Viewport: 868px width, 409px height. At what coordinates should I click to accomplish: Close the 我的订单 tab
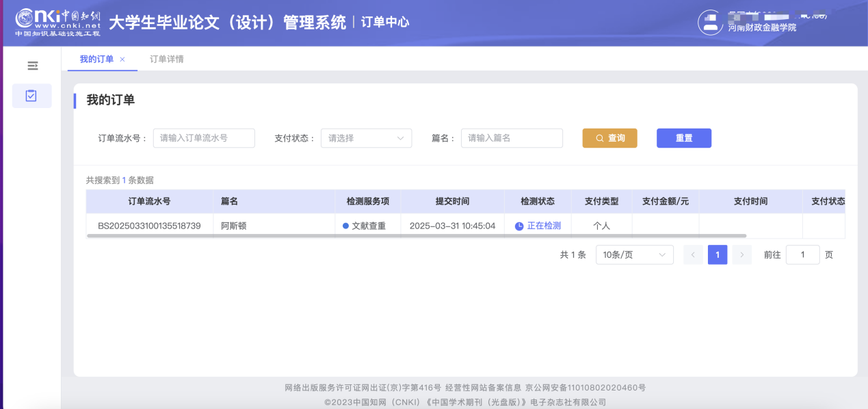coord(122,60)
